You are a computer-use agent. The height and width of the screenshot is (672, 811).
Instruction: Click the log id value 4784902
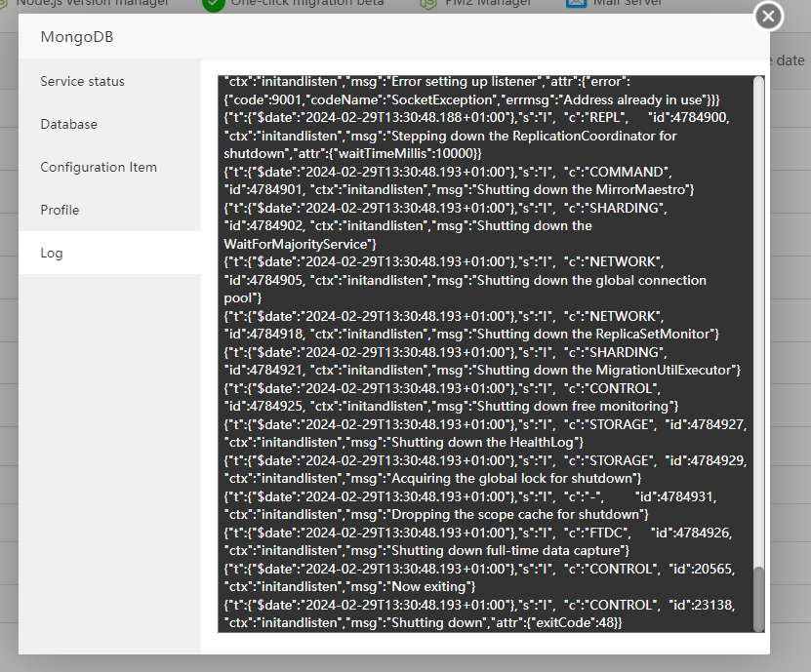(x=275, y=226)
